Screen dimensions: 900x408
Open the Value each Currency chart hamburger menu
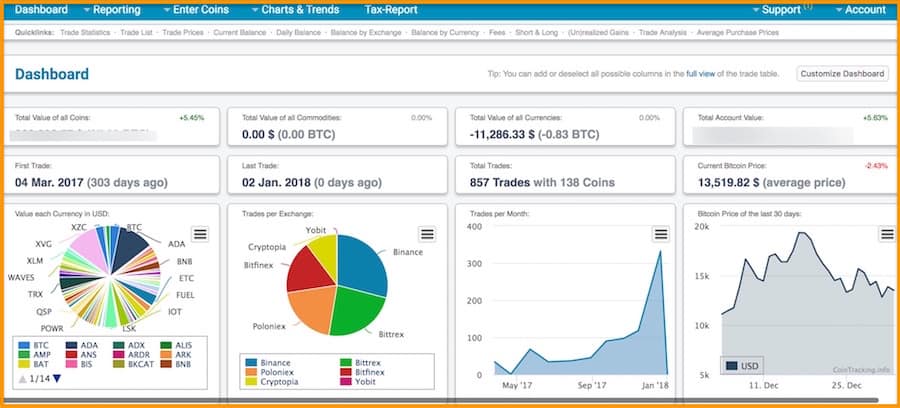coord(199,234)
